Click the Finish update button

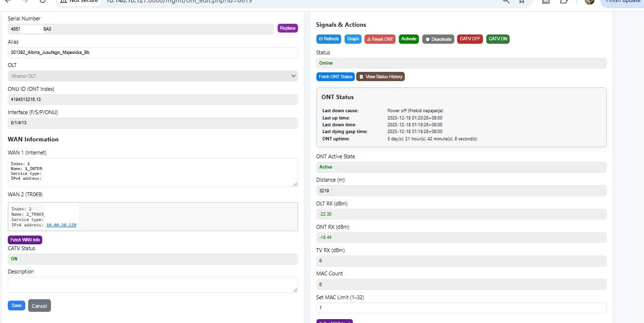623,1
